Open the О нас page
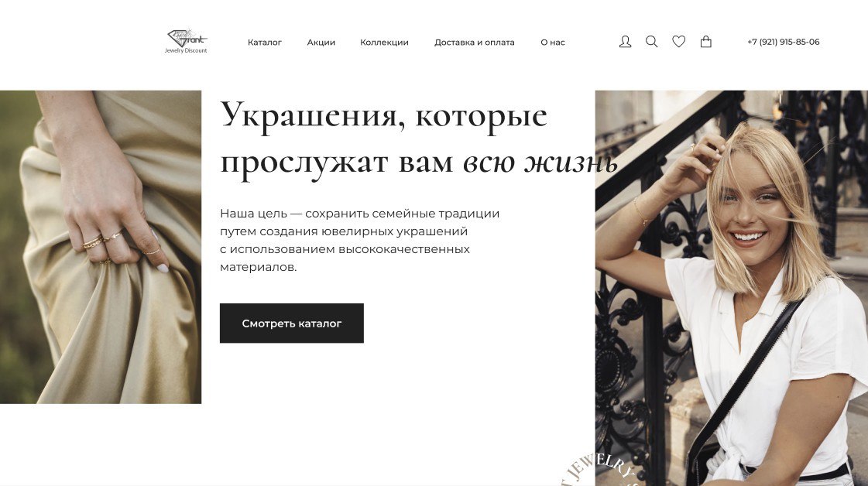 pos(552,42)
